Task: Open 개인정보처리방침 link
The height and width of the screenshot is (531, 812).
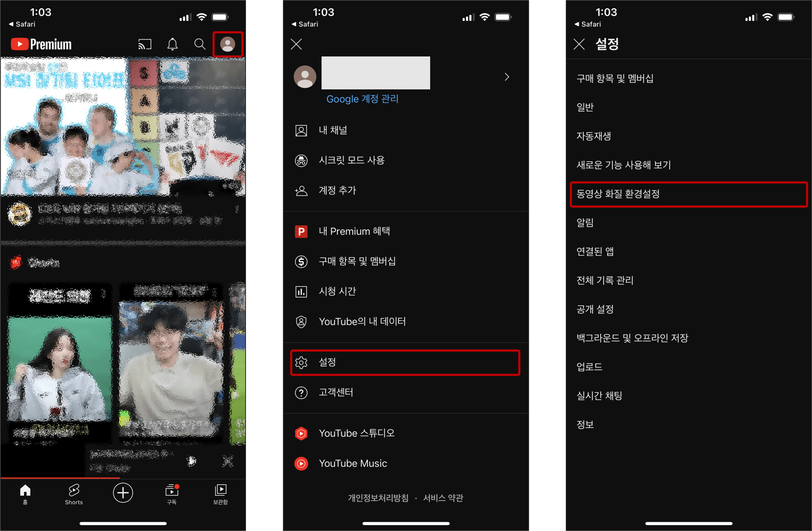Action: [378, 498]
